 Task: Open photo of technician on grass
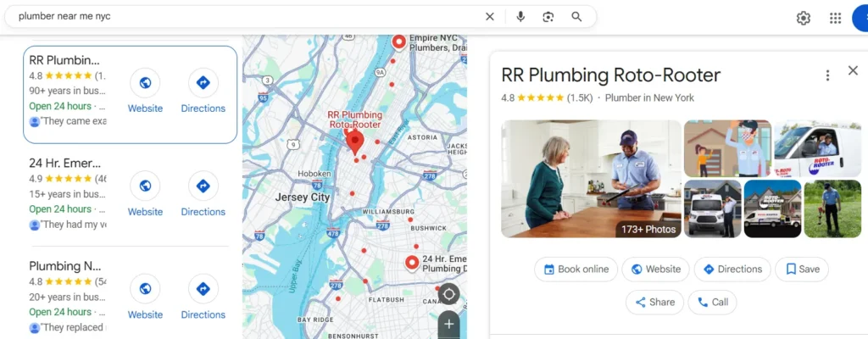(832, 208)
